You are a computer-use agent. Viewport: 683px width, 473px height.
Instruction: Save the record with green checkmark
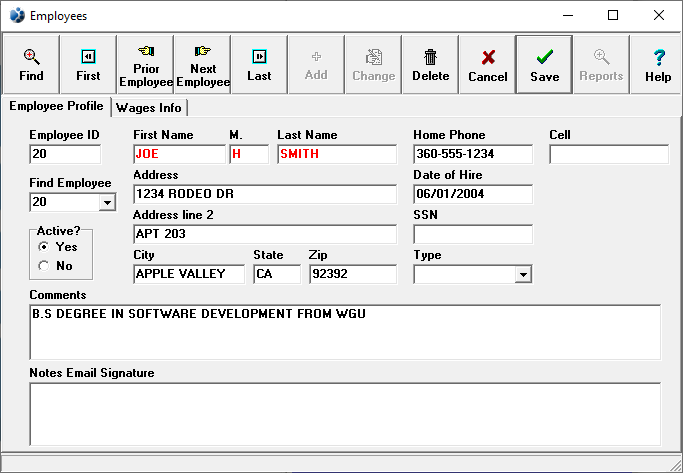[544, 65]
